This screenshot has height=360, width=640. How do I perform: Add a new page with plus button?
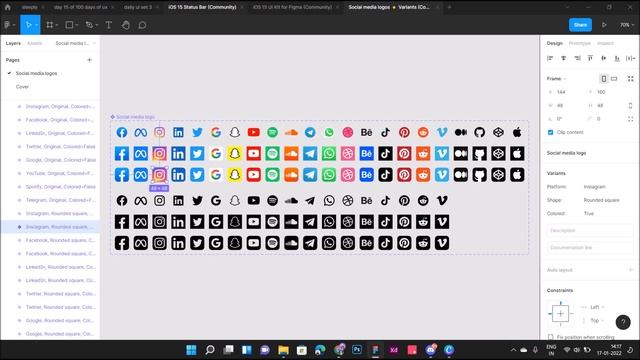(x=89, y=60)
